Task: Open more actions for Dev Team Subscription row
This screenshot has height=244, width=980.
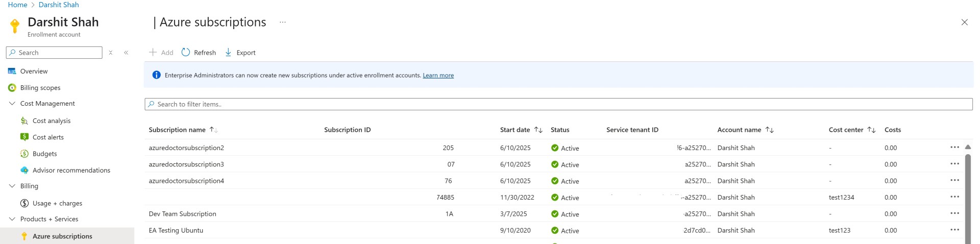Action: click(x=954, y=213)
